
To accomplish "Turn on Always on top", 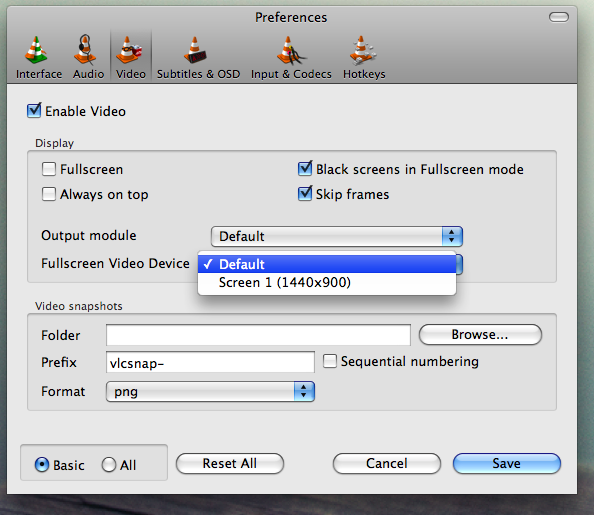I will [49, 194].
